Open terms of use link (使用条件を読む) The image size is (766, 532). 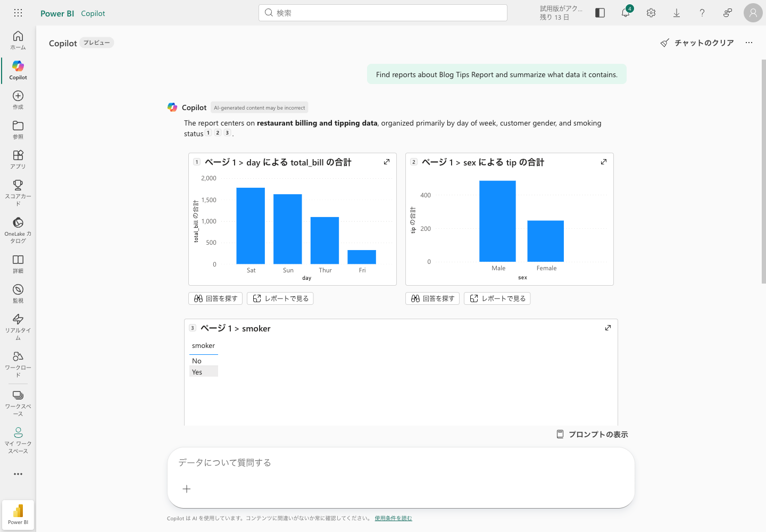pyautogui.click(x=393, y=518)
